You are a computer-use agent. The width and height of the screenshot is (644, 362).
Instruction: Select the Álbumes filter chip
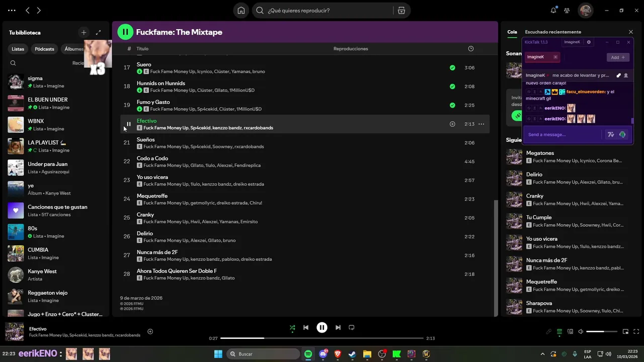(73, 49)
